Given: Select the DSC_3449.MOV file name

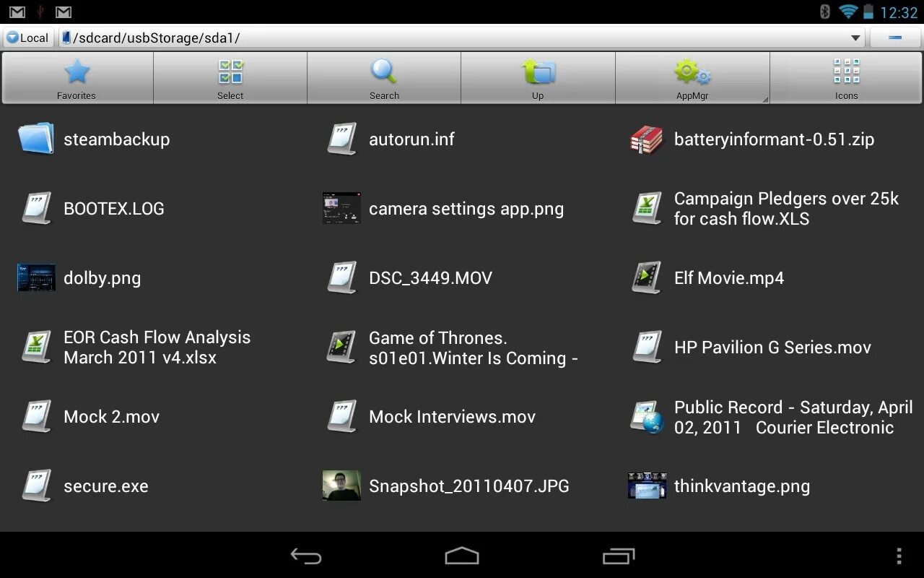Looking at the screenshot, I should click(x=430, y=278).
